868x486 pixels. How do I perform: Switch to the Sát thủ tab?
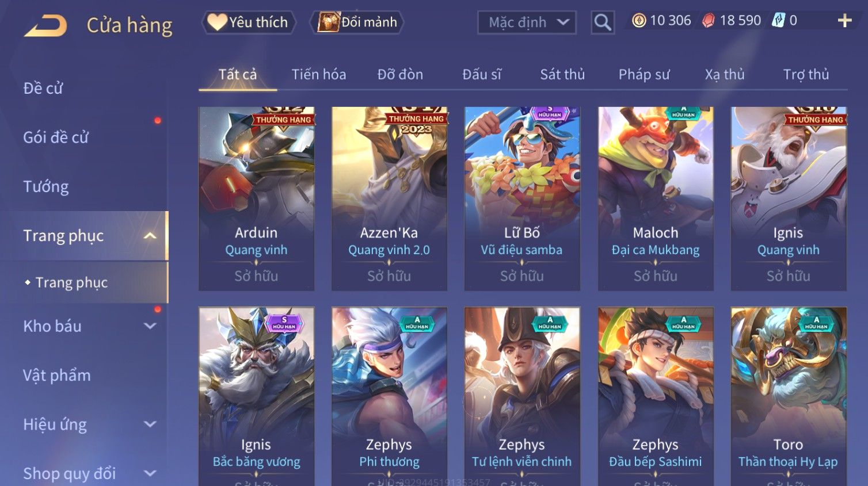pos(562,75)
